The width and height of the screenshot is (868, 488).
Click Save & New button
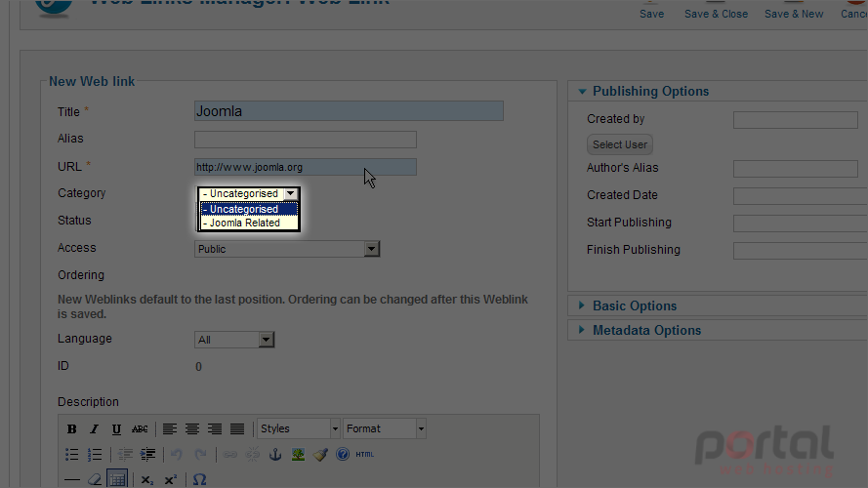(794, 10)
